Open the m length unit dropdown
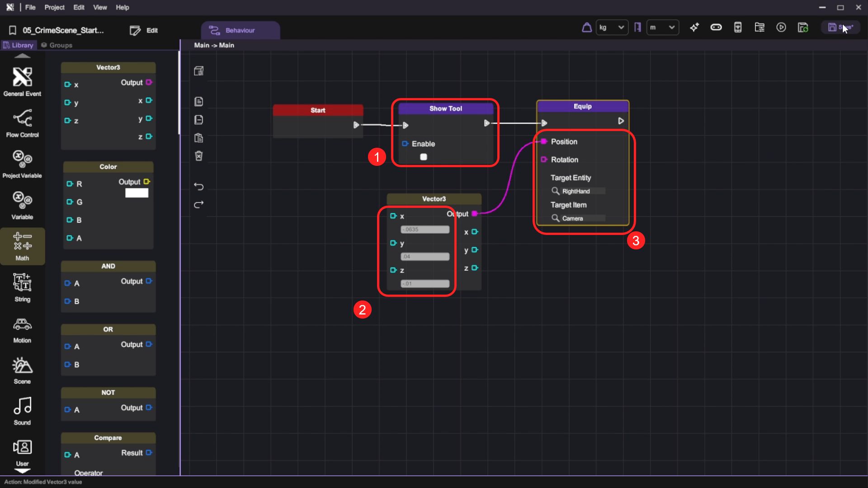Screen dimensions: 868x488 pyautogui.click(x=662, y=28)
